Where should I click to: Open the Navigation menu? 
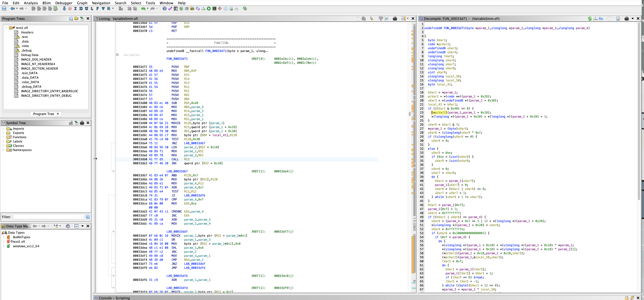tap(101, 3)
